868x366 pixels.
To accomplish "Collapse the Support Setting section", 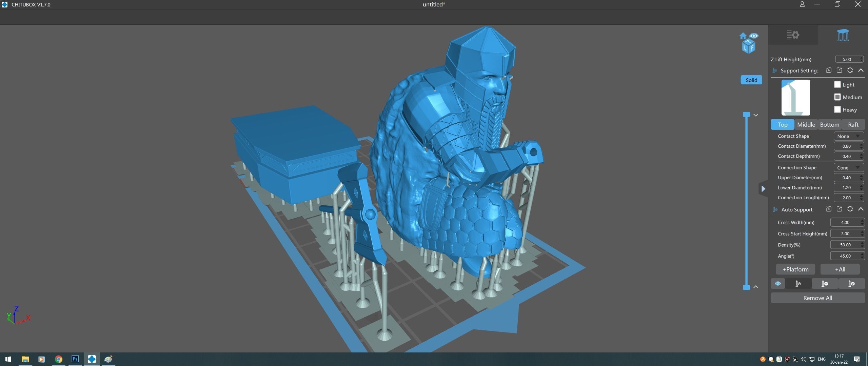I will [861, 70].
